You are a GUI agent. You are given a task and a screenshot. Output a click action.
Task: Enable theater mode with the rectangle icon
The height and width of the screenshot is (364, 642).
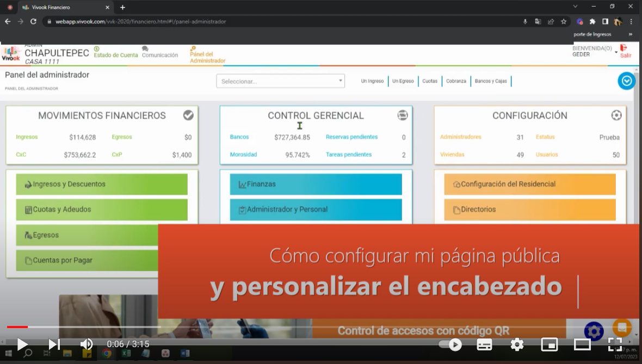pos(582,345)
